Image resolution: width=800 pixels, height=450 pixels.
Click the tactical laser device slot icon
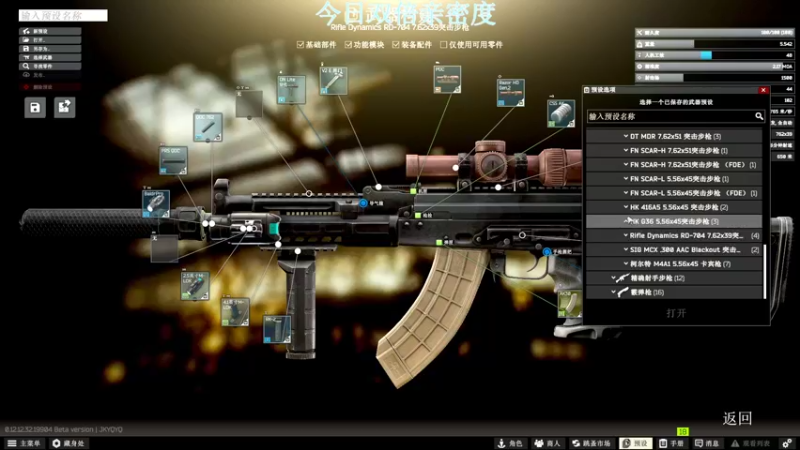[x=195, y=286]
